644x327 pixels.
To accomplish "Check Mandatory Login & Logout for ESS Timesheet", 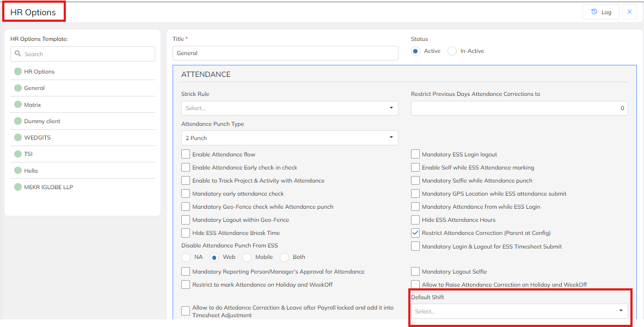I will coord(415,246).
